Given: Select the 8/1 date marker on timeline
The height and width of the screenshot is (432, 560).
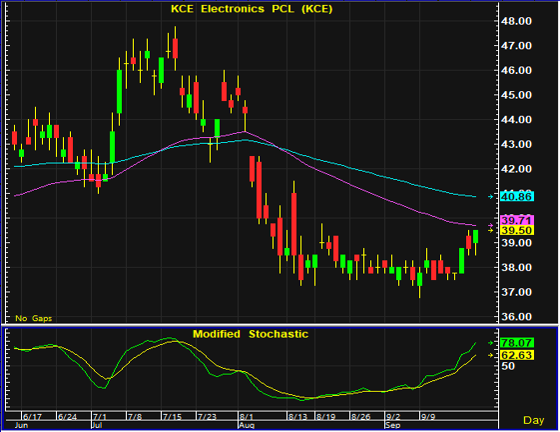Looking at the screenshot, I should [246, 417].
